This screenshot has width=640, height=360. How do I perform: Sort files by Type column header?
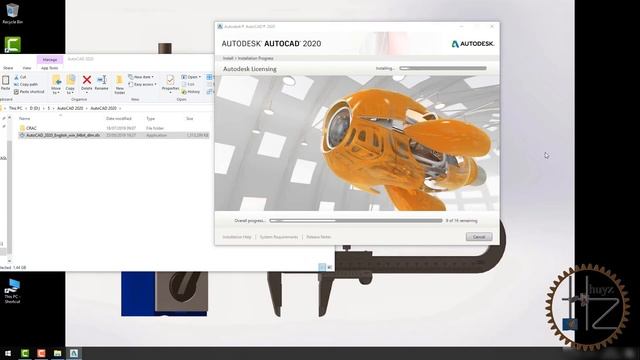tap(151, 118)
